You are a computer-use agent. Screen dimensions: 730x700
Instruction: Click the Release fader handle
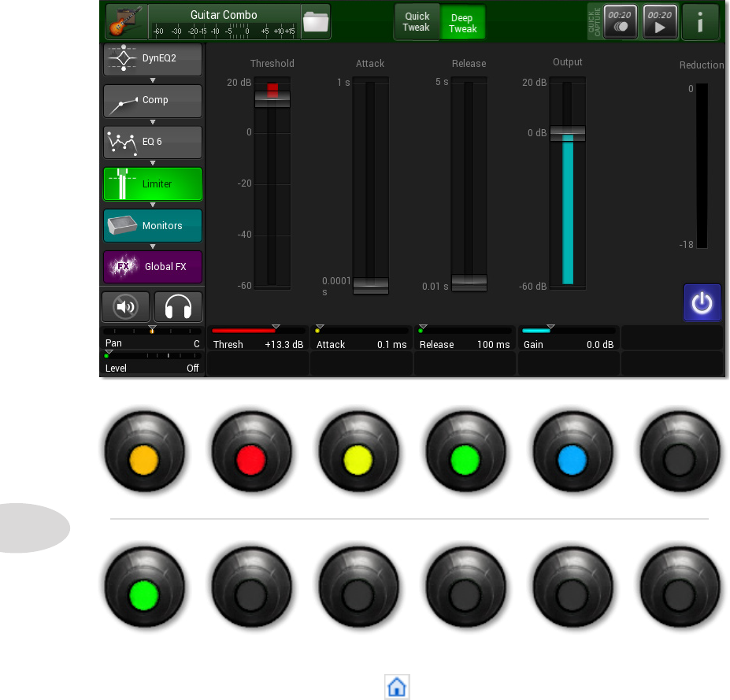[x=469, y=283]
